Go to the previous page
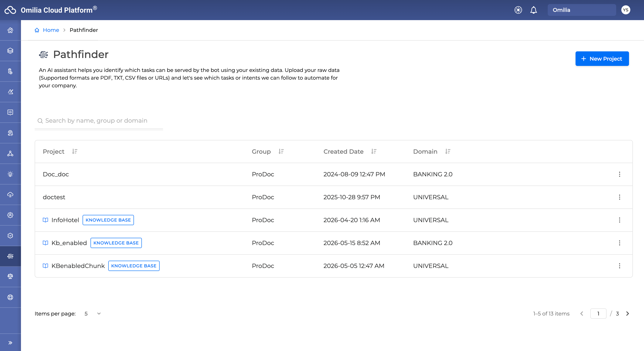This screenshot has width=644, height=351. coord(582,314)
